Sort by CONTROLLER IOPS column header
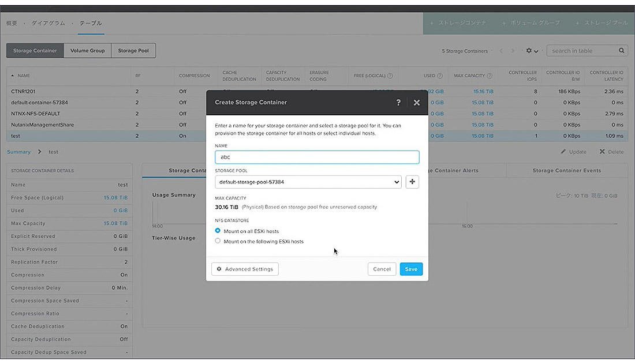This screenshot has height=364, width=635. (522, 76)
